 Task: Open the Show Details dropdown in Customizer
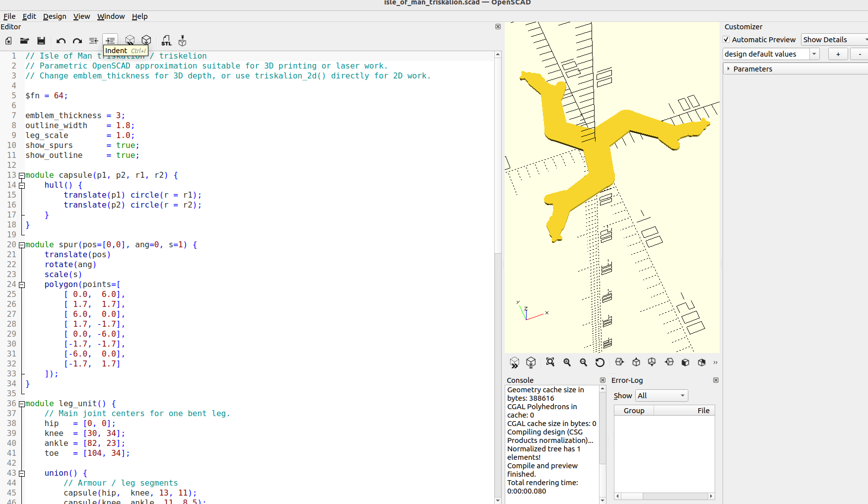(835, 40)
